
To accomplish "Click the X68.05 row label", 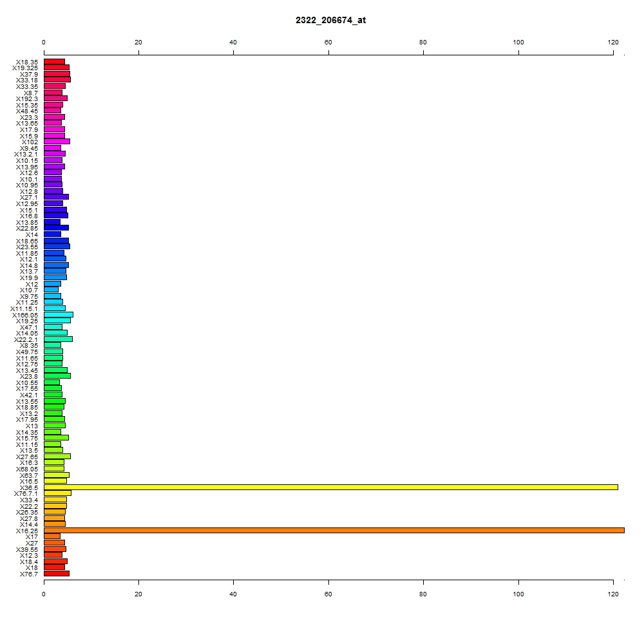I will (27, 469).
